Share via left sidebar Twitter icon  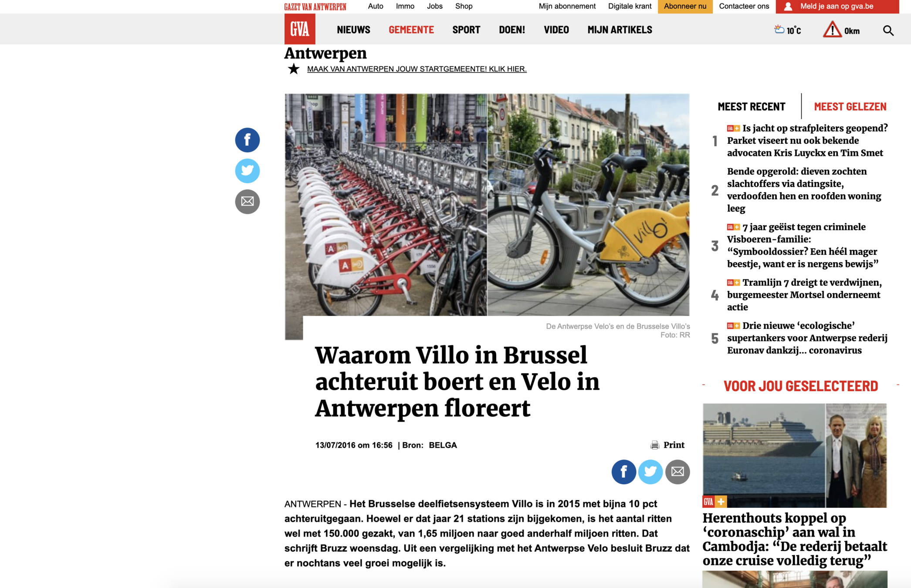tap(247, 171)
